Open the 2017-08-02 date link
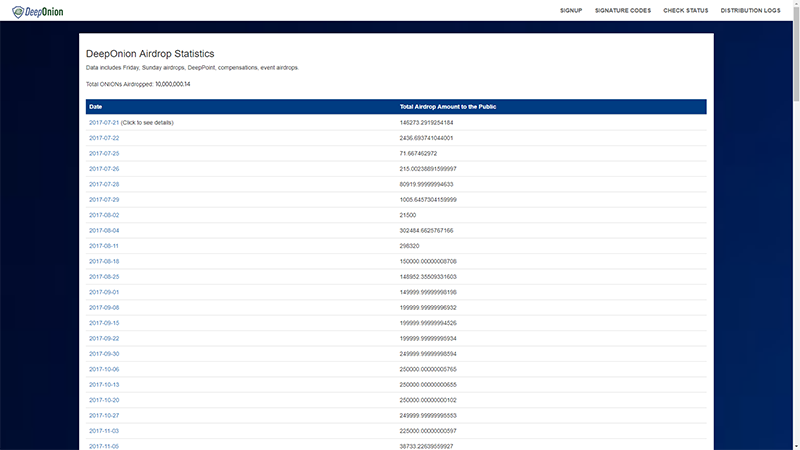This screenshot has height=450, width=800. coord(104,215)
